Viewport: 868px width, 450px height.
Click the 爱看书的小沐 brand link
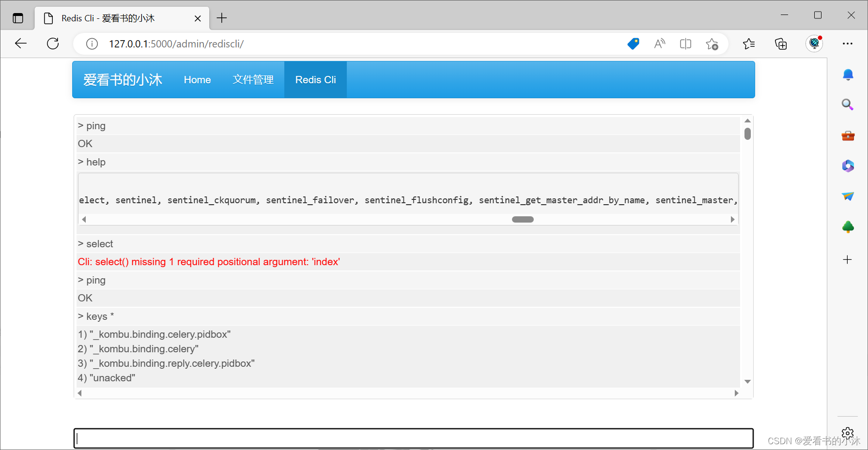click(123, 80)
